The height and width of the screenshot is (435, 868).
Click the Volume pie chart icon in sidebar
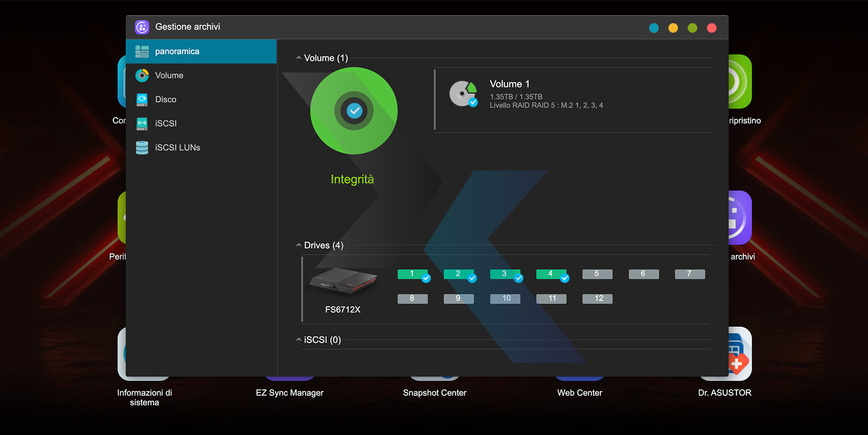(142, 75)
